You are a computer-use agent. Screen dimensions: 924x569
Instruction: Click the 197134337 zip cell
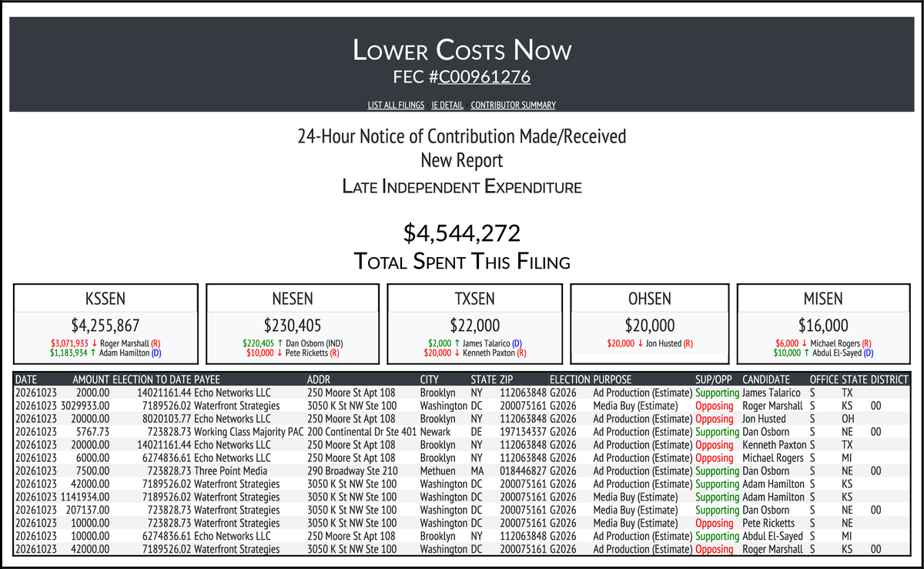coord(523,432)
